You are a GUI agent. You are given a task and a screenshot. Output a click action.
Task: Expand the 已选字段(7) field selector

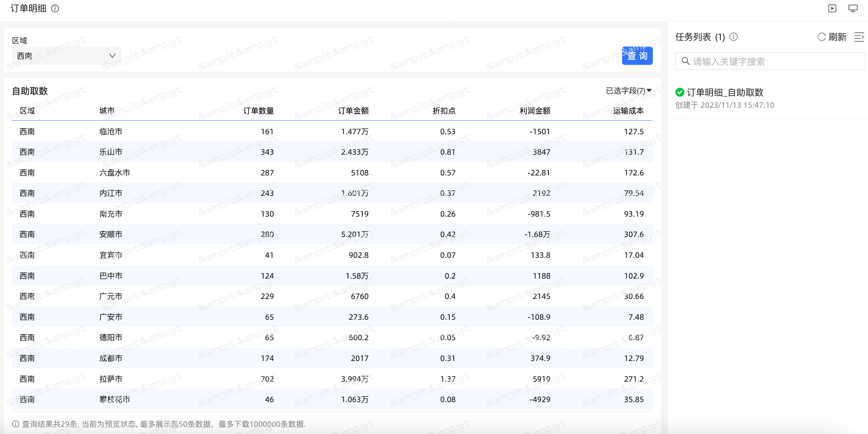(x=629, y=91)
